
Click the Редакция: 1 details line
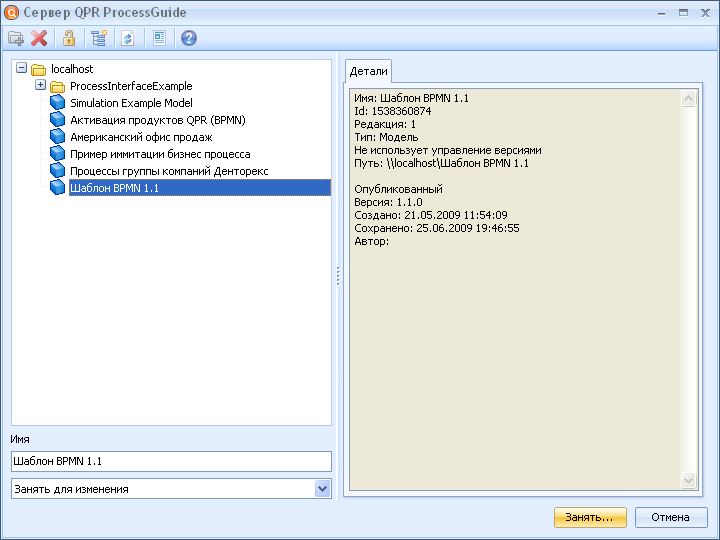click(385, 124)
